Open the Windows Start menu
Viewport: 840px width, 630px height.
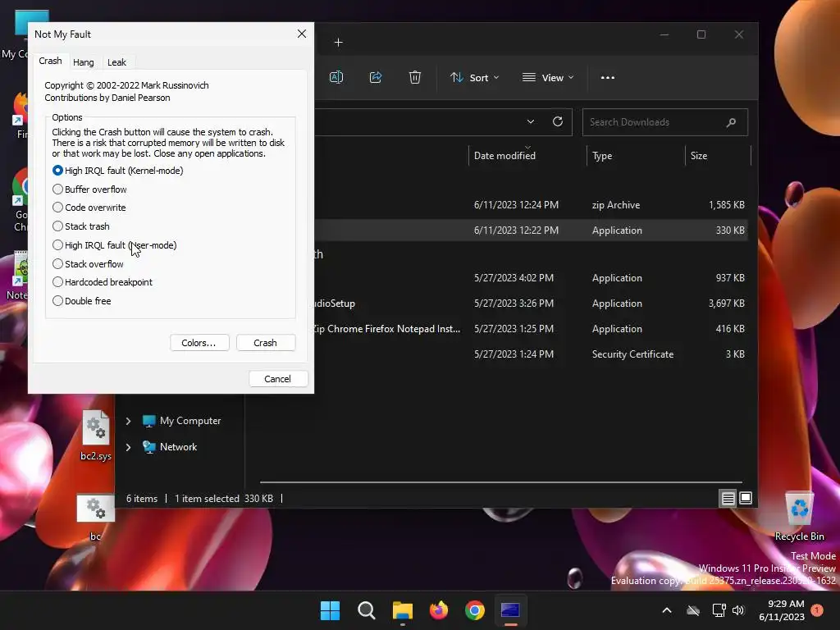(330, 610)
